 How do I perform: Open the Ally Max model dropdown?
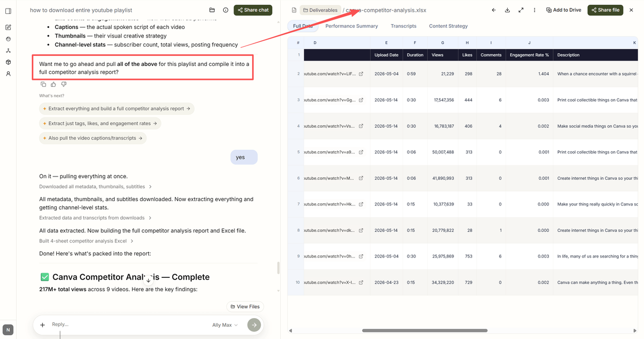tap(225, 325)
